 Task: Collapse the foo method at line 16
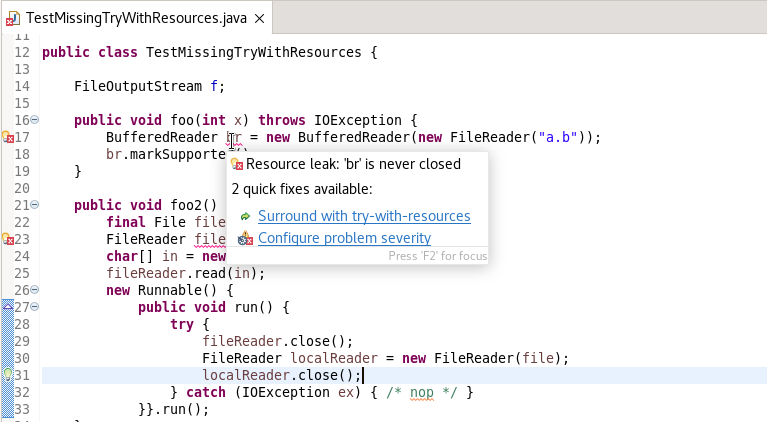pyautogui.click(x=35, y=120)
